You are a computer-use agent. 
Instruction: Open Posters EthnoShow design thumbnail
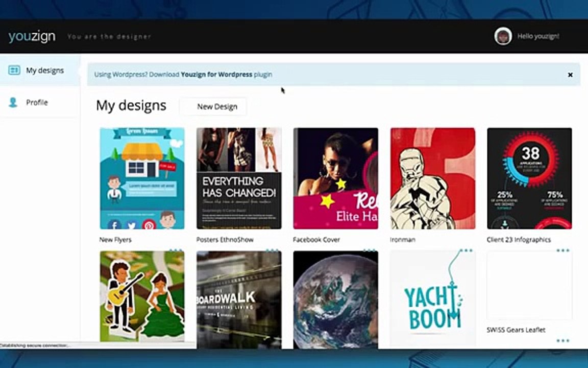tap(239, 178)
